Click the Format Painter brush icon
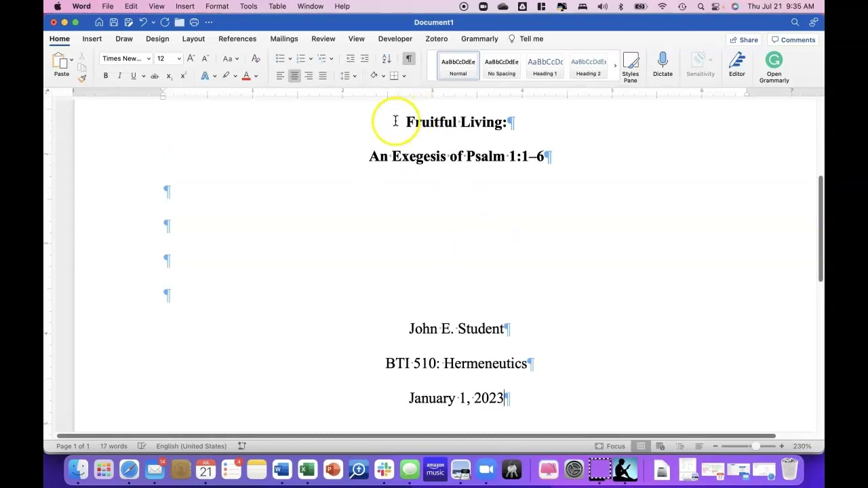Image resolution: width=868 pixels, height=488 pixels. [82, 79]
